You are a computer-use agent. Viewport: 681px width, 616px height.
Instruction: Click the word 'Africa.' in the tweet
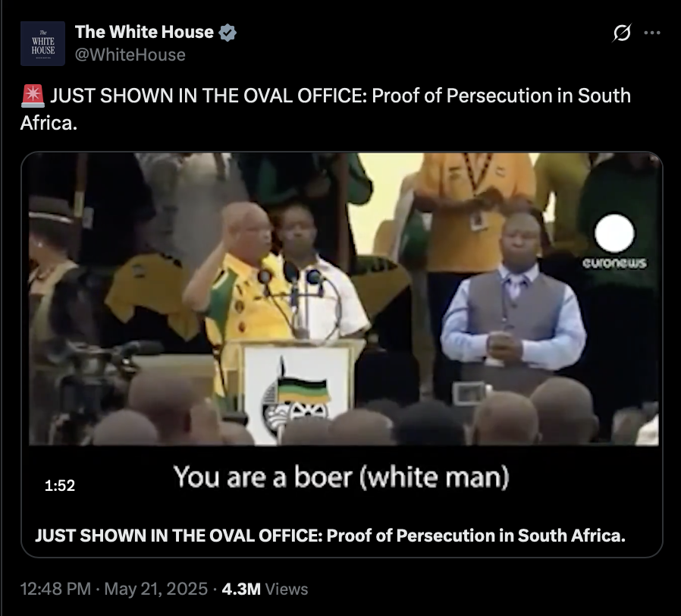(49, 124)
